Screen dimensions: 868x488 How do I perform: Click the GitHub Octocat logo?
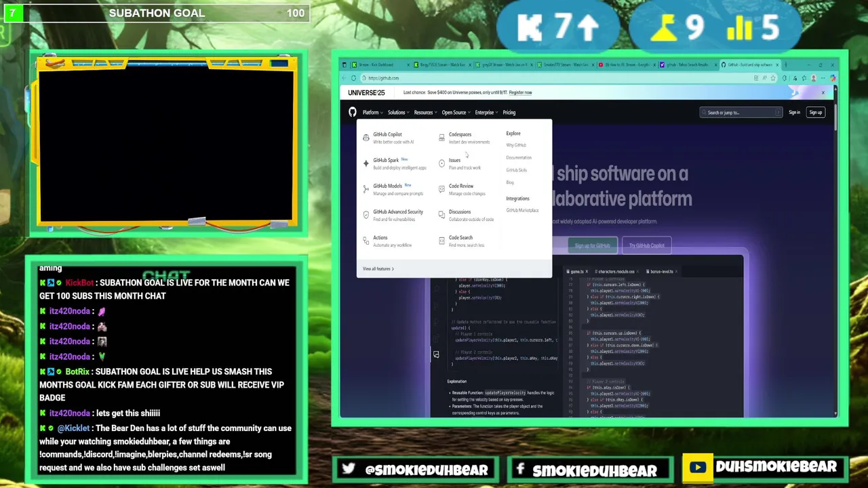(x=352, y=113)
